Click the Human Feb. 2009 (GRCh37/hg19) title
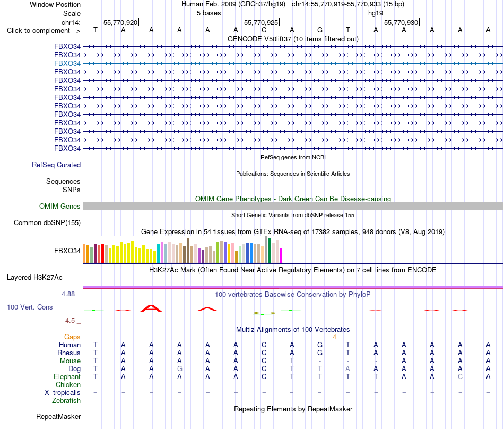Image resolution: width=504 pixels, height=429 pixels. [233, 4]
